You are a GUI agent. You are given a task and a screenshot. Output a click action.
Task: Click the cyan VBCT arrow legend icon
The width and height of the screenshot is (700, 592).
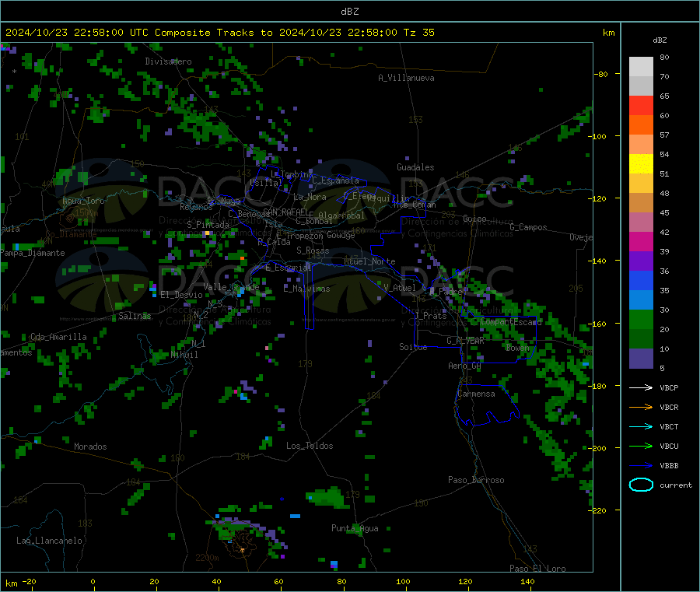(x=641, y=426)
